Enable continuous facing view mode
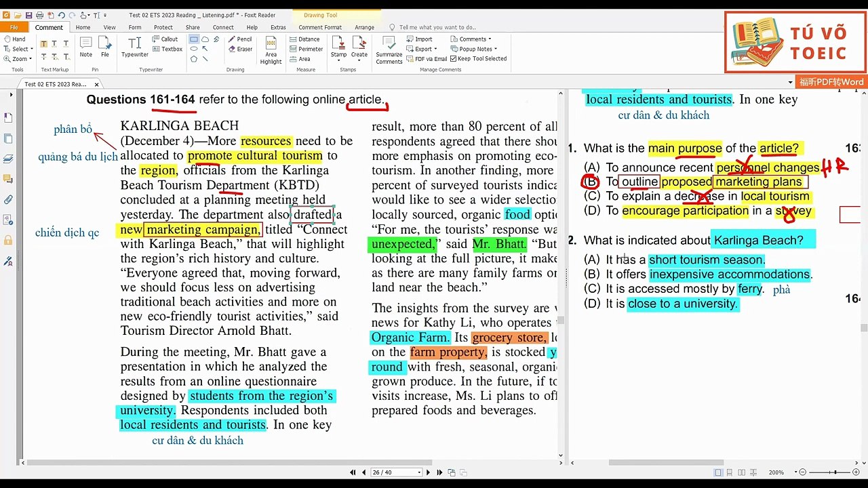Image resolution: width=868 pixels, height=488 pixels. (x=753, y=472)
